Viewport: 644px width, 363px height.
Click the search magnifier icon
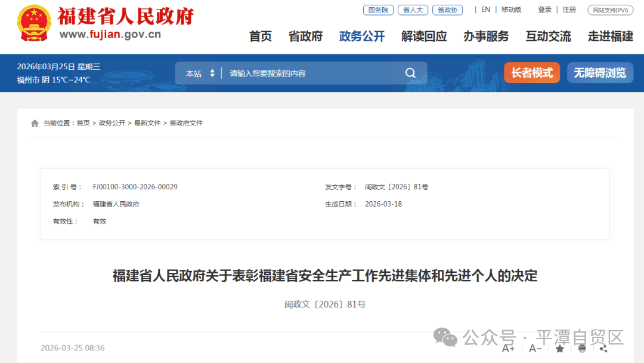(x=410, y=73)
